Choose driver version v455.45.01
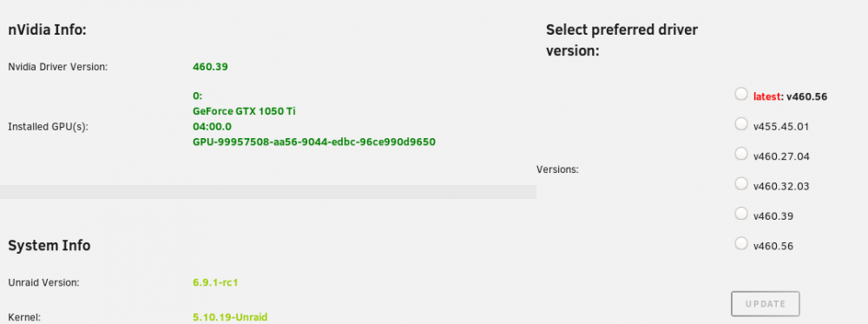Screen dimensions: 868x324 (741, 124)
